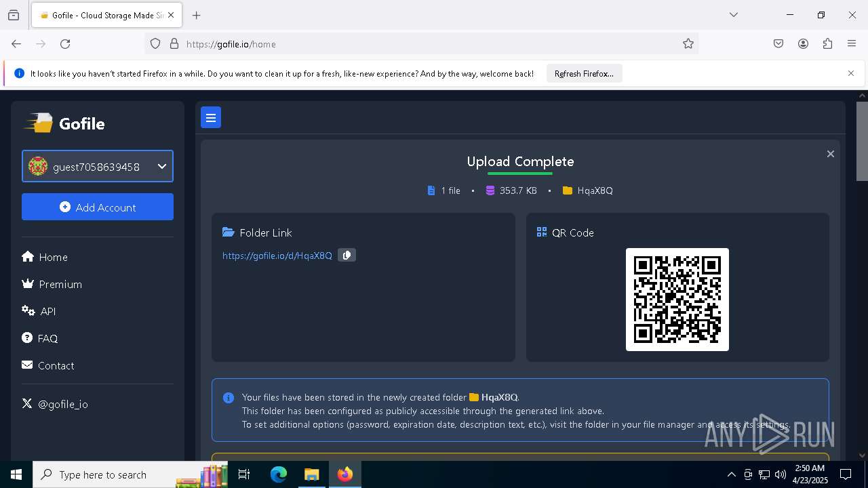Click the bold HqaX8Q folder name in the info message
The image size is (868, 488).
click(x=499, y=397)
